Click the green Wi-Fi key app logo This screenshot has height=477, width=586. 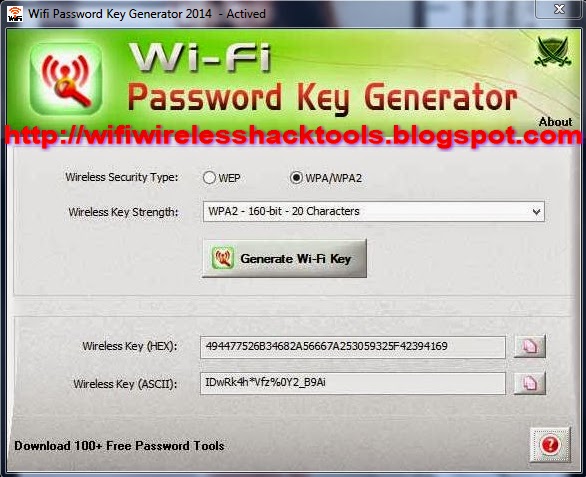[66, 79]
